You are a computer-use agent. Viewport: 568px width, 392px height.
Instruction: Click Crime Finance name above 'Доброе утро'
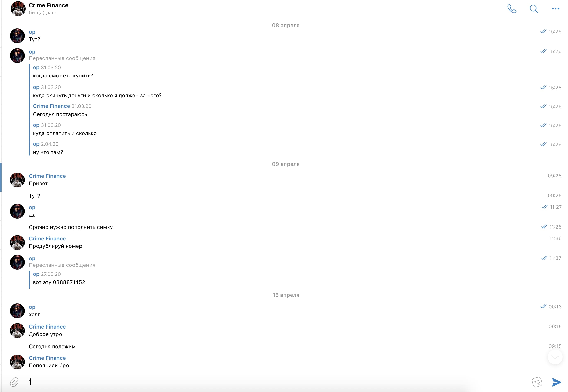(x=47, y=327)
